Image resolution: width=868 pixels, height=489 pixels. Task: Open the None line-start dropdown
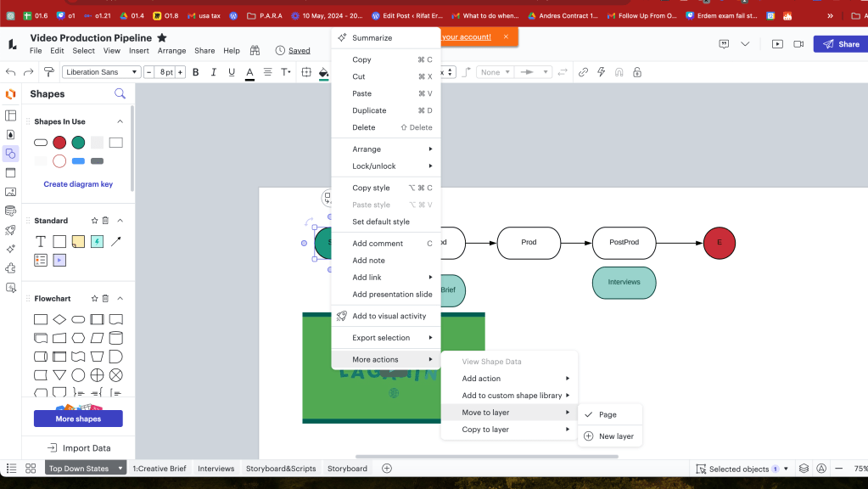tap(495, 72)
